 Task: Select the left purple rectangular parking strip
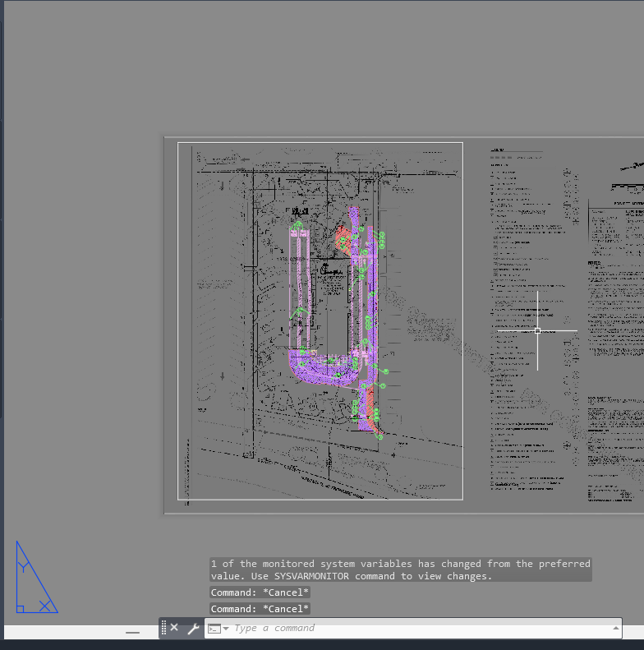click(298, 279)
